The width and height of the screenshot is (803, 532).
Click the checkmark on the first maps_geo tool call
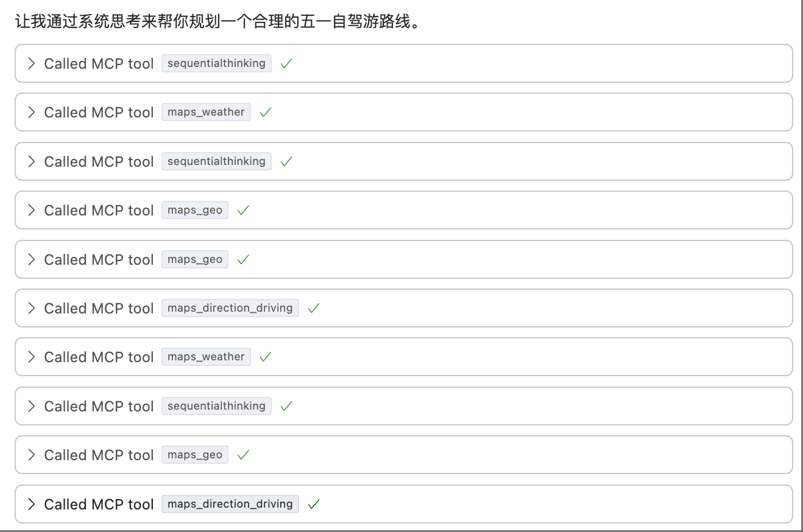(242, 210)
